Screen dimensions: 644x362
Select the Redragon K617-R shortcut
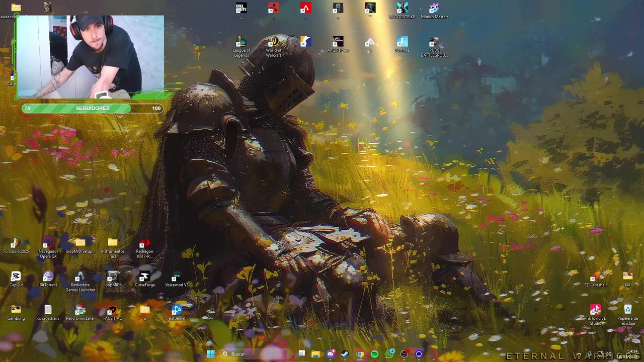coord(144,248)
